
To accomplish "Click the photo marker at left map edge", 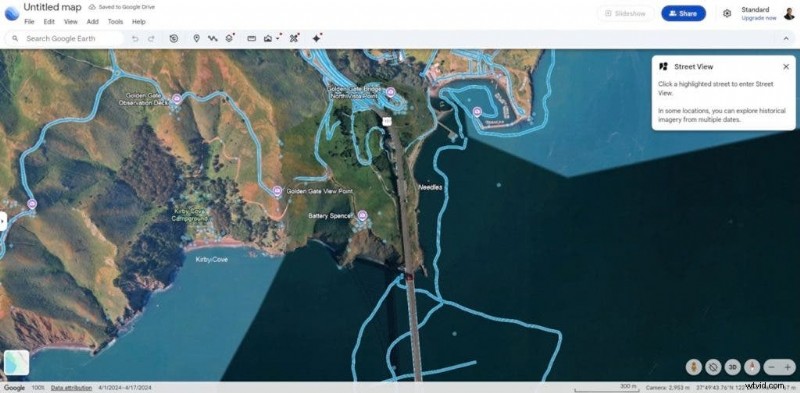I will pos(32,204).
